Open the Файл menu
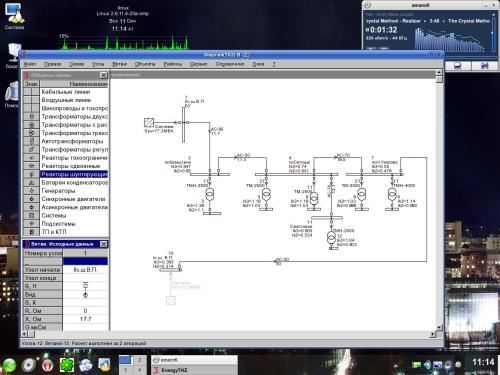 coord(30,64)
